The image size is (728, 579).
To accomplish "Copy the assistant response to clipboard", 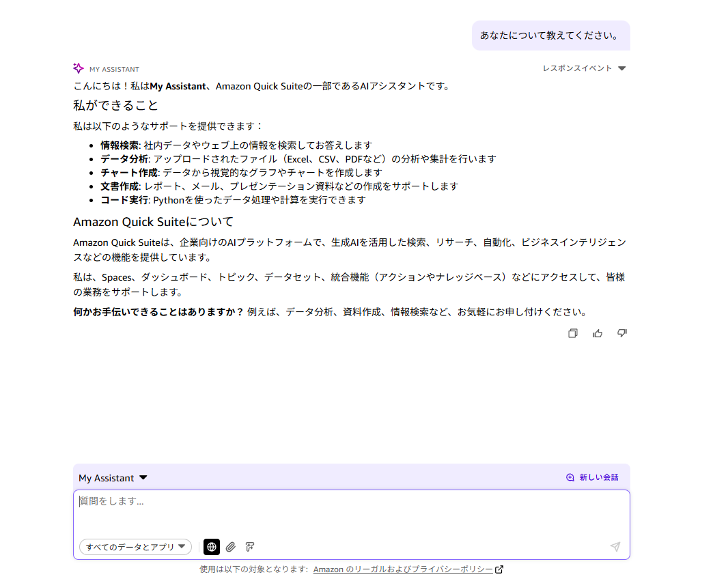I will point(573,333).
